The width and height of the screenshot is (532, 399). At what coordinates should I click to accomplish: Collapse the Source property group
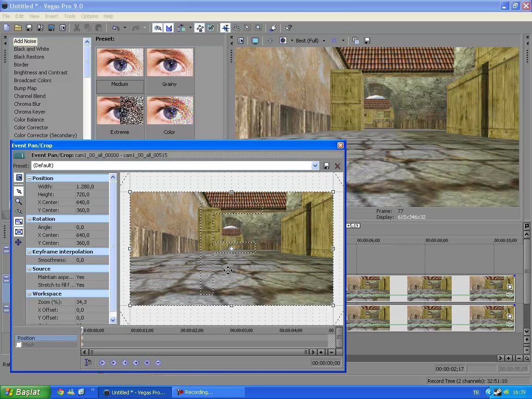click(29, 269)
